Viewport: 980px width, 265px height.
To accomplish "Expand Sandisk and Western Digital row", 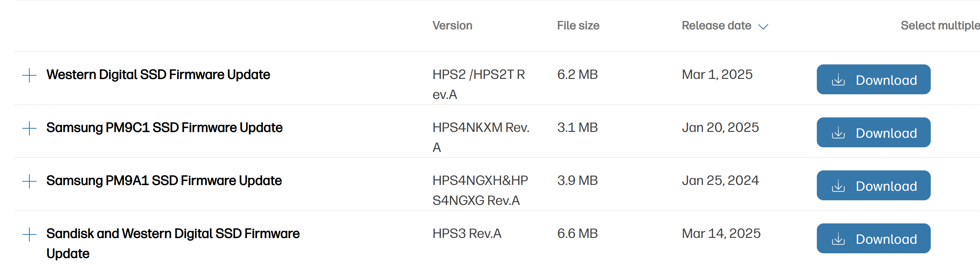I will pos(29,234).
